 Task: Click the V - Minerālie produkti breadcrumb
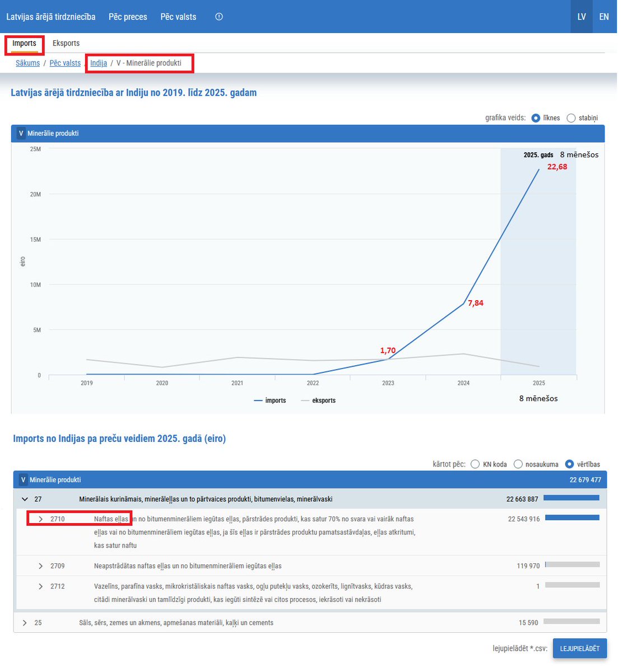point(149,63)
